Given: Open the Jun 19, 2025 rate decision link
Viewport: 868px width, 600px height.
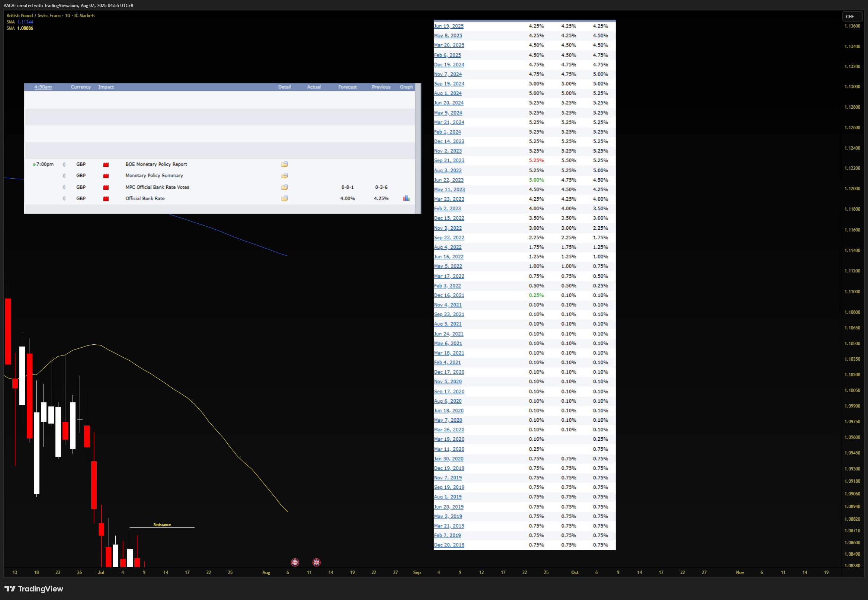Looking at the screenshot, I should 449,26.
